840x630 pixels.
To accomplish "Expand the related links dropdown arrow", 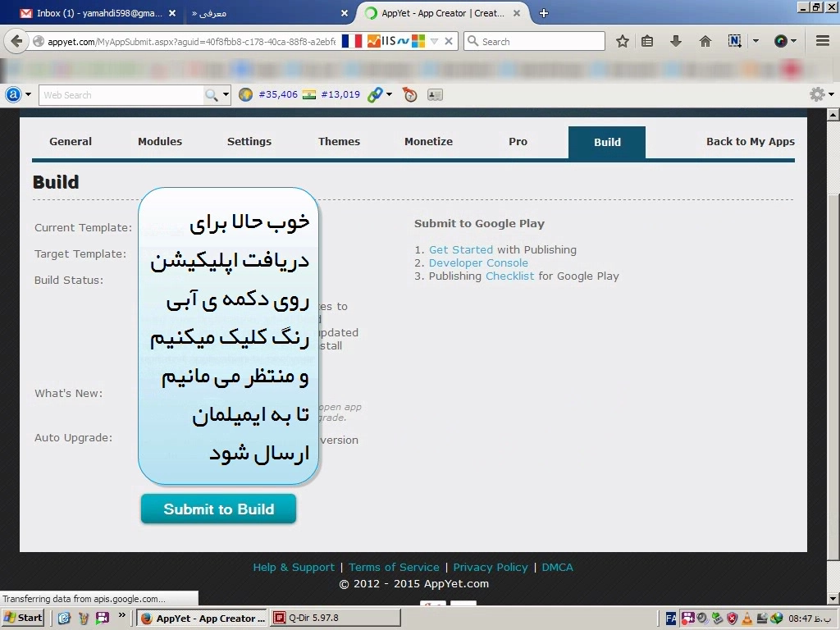I will (389, 95).
